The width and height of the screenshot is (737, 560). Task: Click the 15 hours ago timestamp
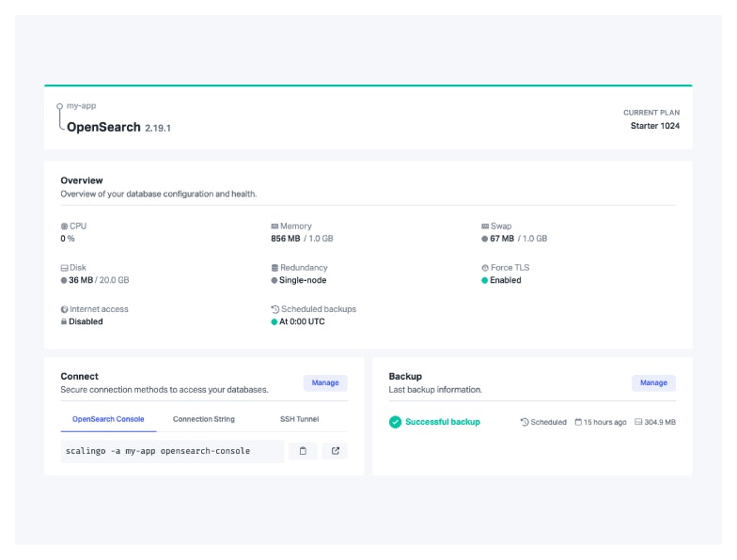tap(605, 422)
